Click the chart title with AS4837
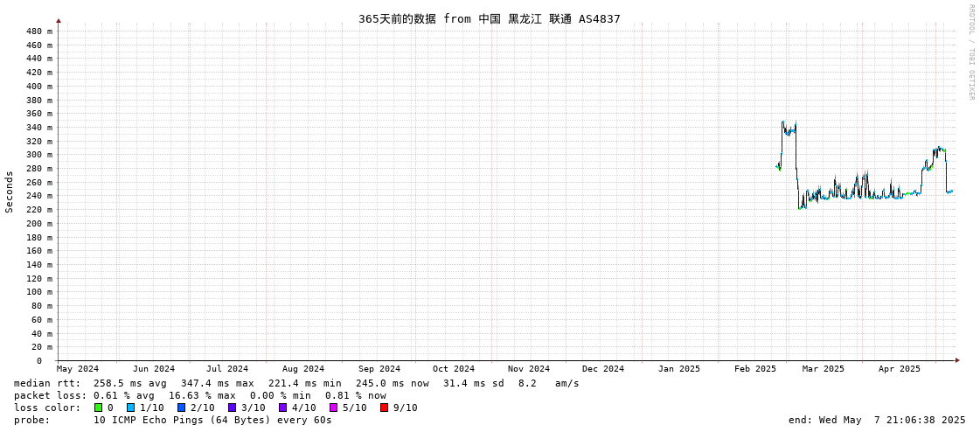 pyautogui.click(x=490, y=18)
